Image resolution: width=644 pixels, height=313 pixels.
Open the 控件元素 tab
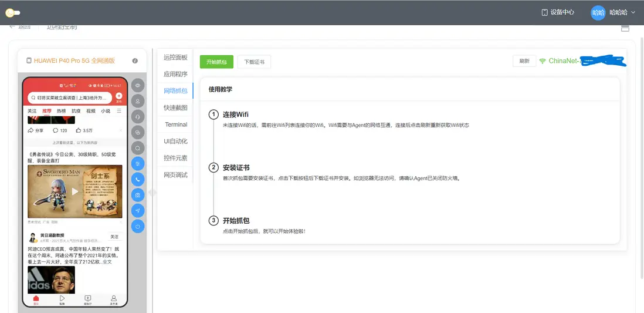[175, 158]
